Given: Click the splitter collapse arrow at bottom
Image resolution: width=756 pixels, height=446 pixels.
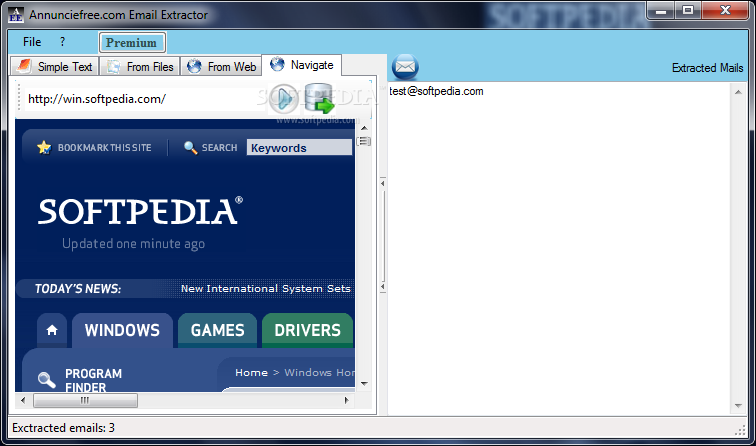Looking at the screenshot, I should (x=383, y=287).
